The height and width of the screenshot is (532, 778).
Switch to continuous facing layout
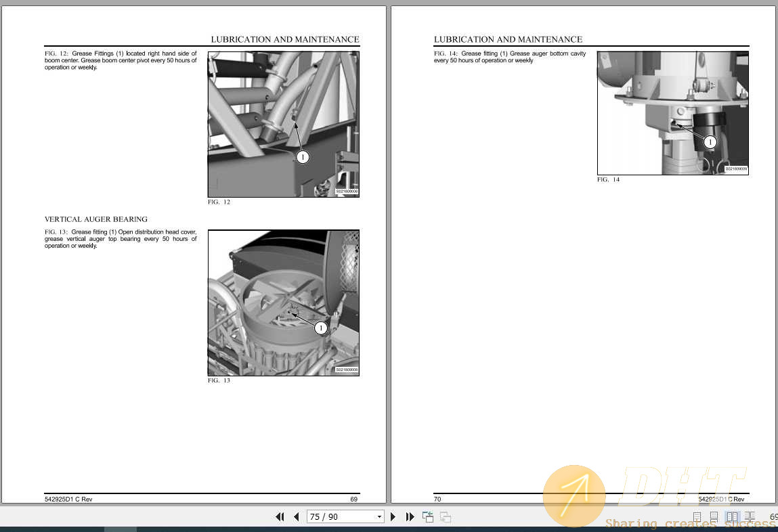750,517
